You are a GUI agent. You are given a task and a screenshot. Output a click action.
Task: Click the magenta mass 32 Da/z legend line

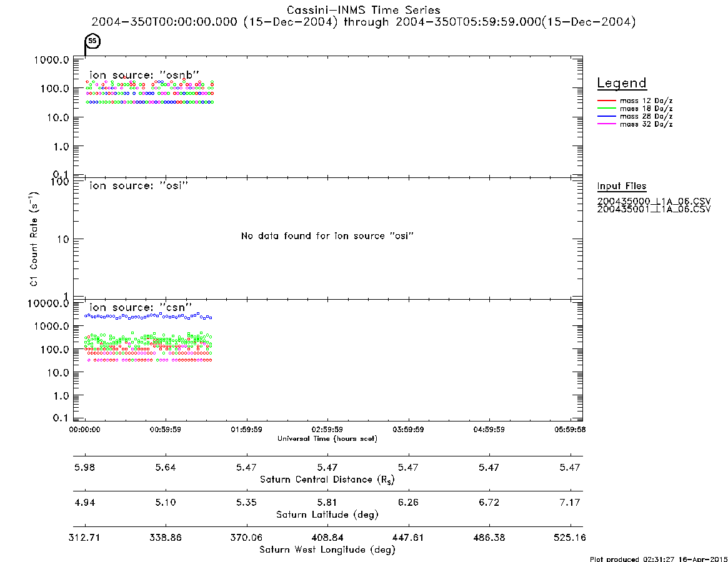pos(606,124)
